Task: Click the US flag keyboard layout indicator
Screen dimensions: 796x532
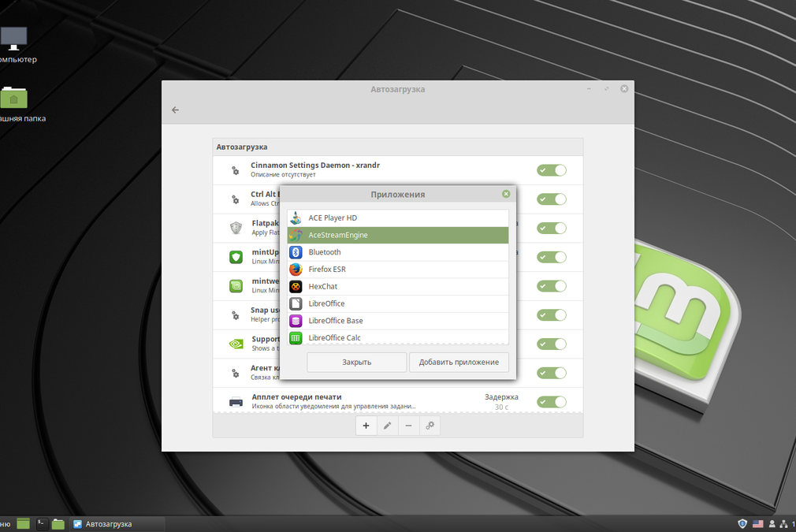Action: click(758, 524)
